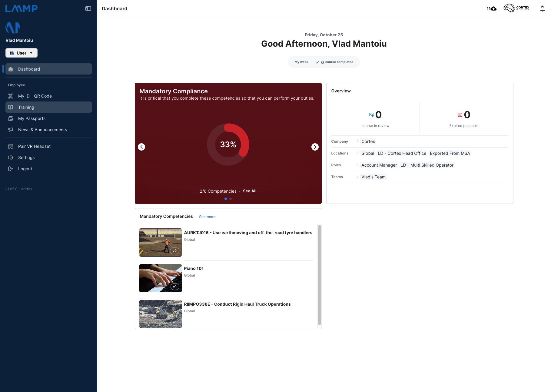551x392 pixels.
Task: Click the competencies list scrollbar
Action: [x=319, y=275]
